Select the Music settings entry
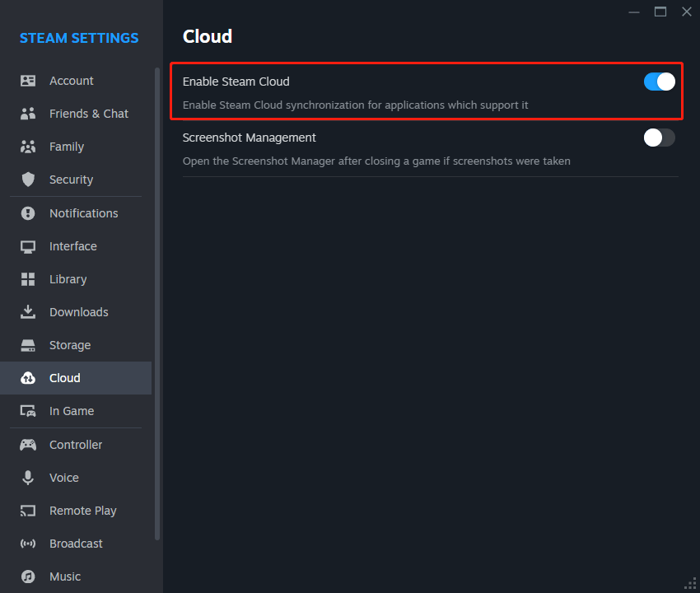700x593 pixels. 66,576
